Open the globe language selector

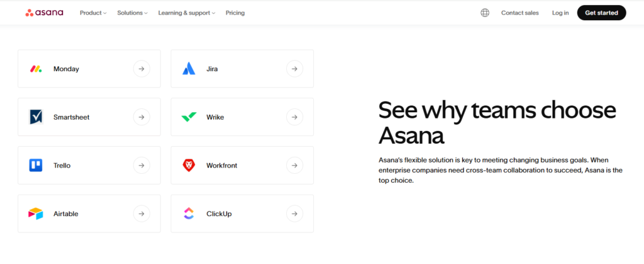coord(485,13)
